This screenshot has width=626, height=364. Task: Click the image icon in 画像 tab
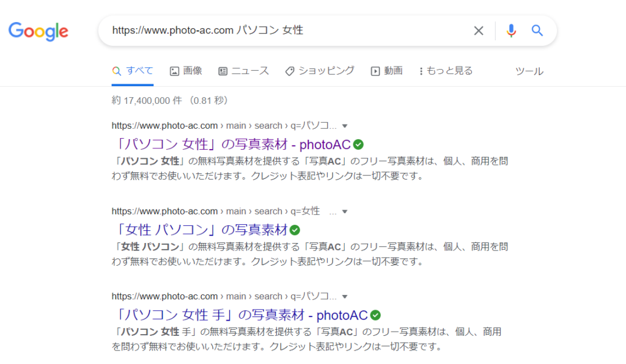pos(174,71)
